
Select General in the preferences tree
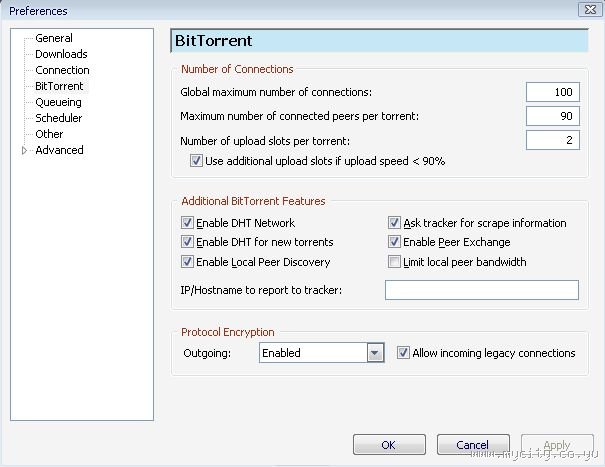click(54, 38)
